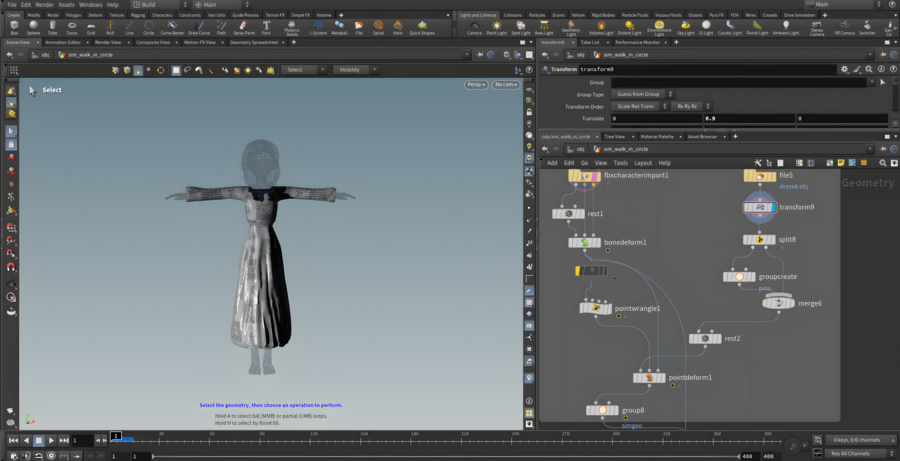This screenshot has width=900, height=461.
Task: Select the Sphere tool on Create shelf
Action: click(x=32, y=27)
